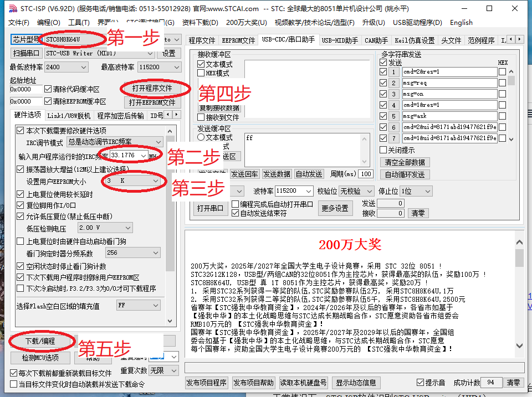The width and height of the screenshot is (532, 397).
Task: Open serial 波特率 115200 dropdown
Action: click(308, 191)
